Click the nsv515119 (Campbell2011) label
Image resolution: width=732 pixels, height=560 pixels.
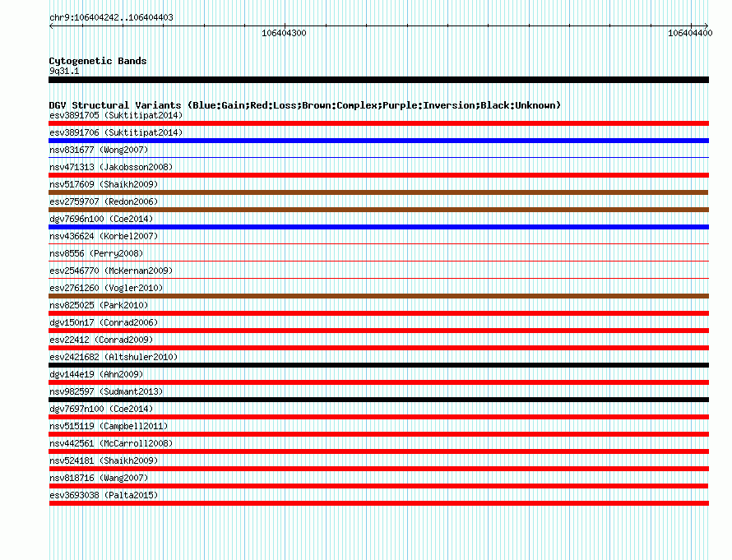[109, 426]
